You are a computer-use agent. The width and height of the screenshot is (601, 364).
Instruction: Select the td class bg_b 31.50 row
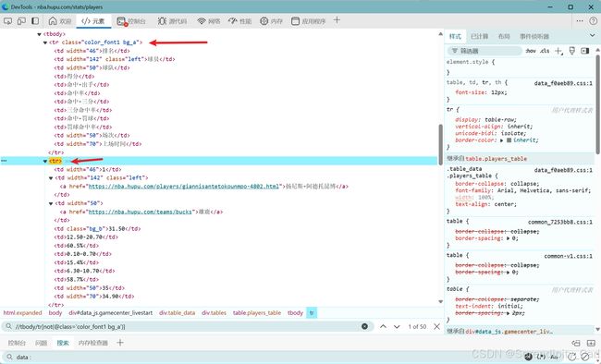(97, 229)
